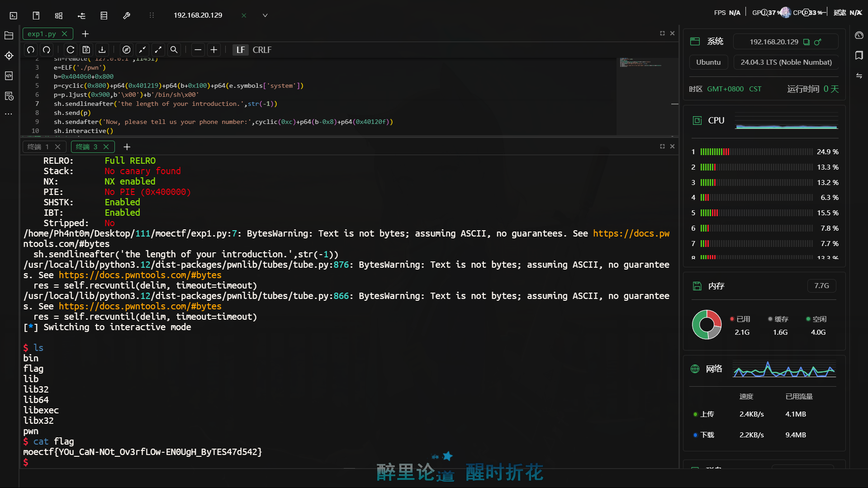Select the exp1.py editor tab

(43, 33)
